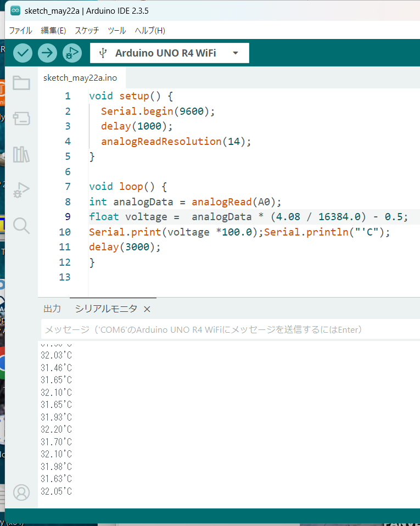
Task: Click the serial monitor message input field
Action: (x=231, y=329)
